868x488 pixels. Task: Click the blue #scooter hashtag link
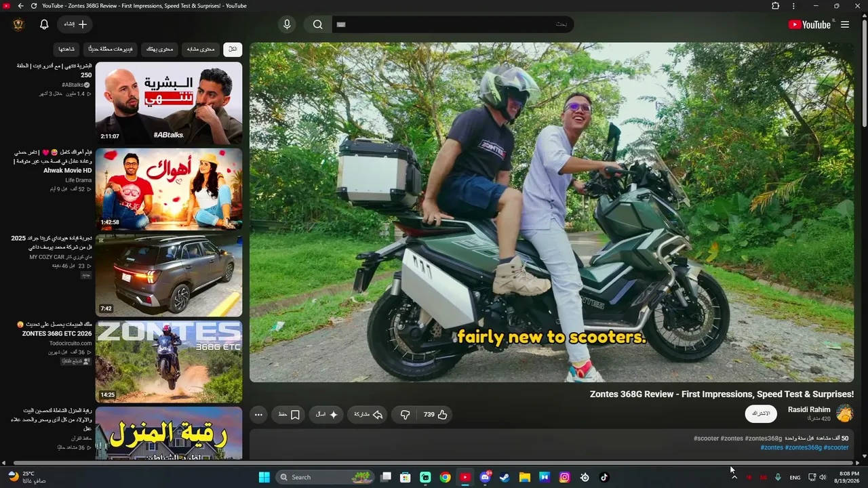[836, 448]
